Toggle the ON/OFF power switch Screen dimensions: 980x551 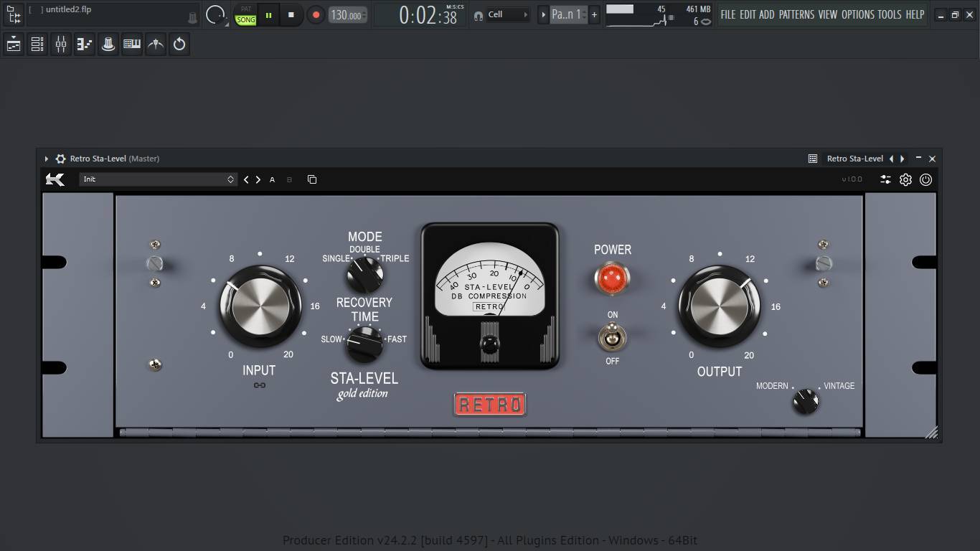coord(612,337)
